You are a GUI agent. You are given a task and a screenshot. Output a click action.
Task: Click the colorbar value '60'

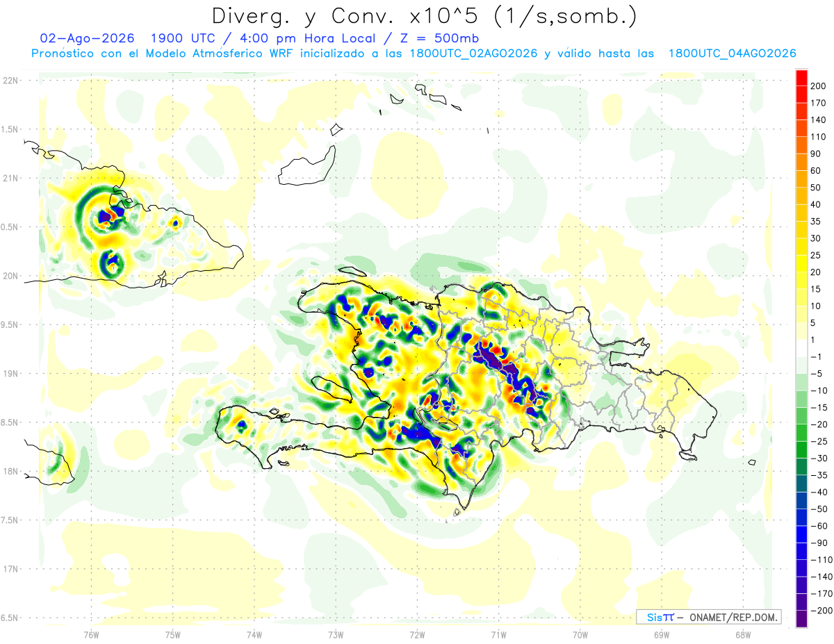817,171
